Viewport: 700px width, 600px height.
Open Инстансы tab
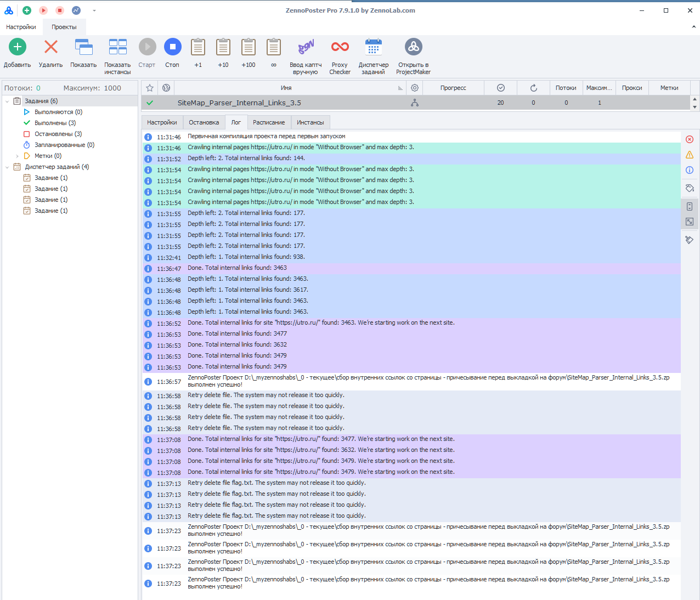(311, 122)
